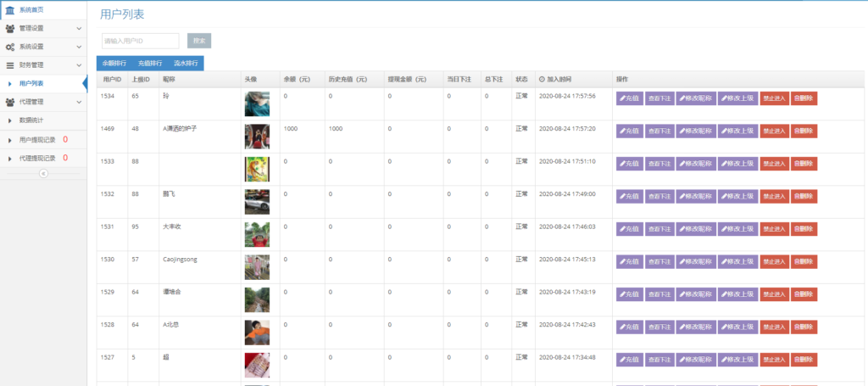Click the 财务管理 list icon in sidebar
This screenshot has height=386, width=868.
pyautogui.click(x=9, y=64)
